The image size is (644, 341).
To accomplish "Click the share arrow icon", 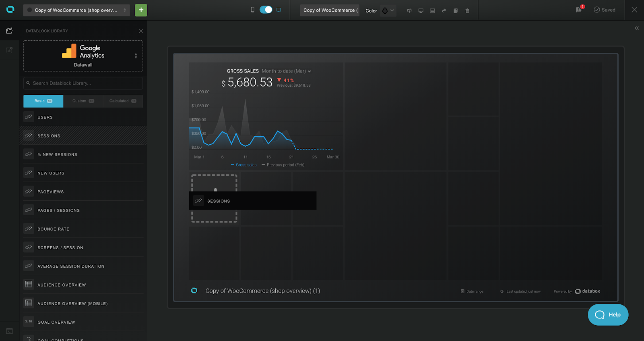I will (444, 11).
